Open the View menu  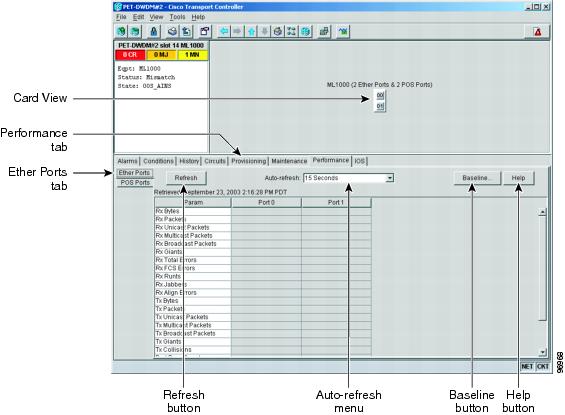156,17
